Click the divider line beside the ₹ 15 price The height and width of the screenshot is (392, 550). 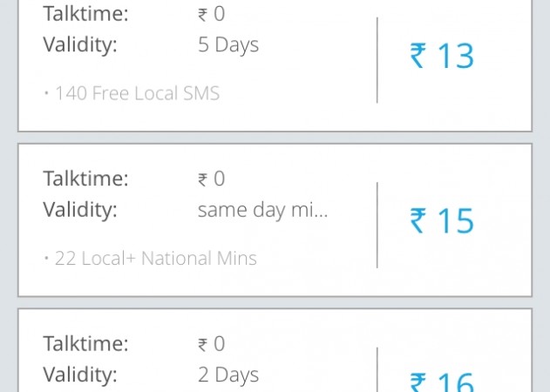coord(377,225)
